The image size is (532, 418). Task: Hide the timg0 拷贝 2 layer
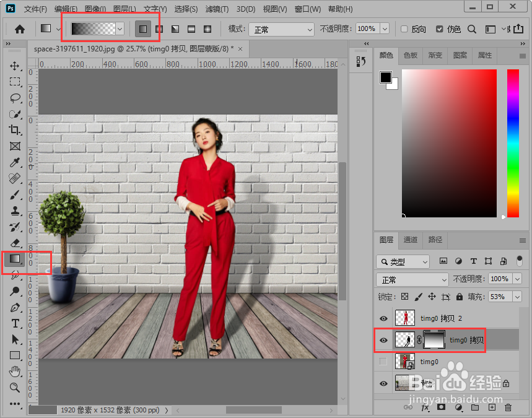tap(383, 318)
